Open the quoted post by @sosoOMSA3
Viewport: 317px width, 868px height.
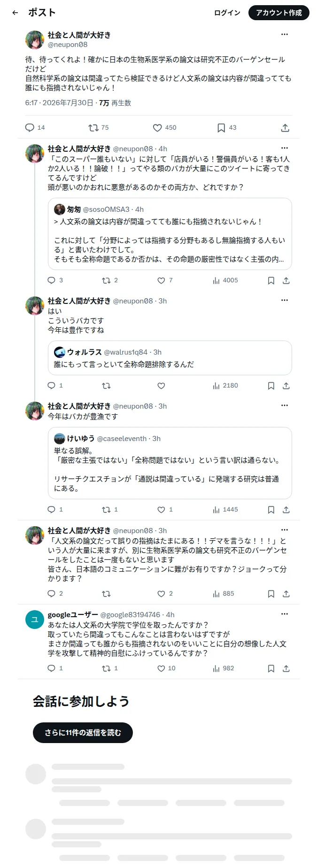click(170, 234)
